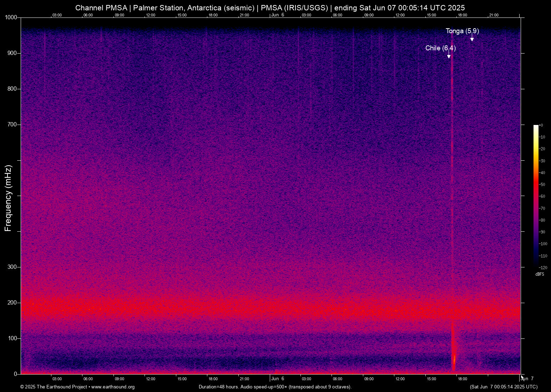Click the bottom-right timestamp in parentheses
This screenshot has width=551, height=392.
(504, 387)
